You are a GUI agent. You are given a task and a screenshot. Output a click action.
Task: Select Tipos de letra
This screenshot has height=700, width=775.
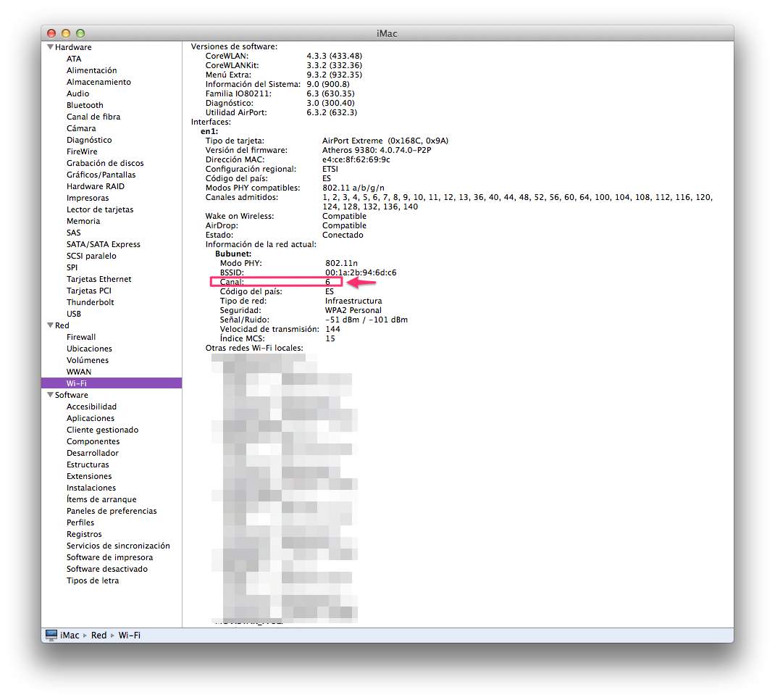[x=93, y=581]
